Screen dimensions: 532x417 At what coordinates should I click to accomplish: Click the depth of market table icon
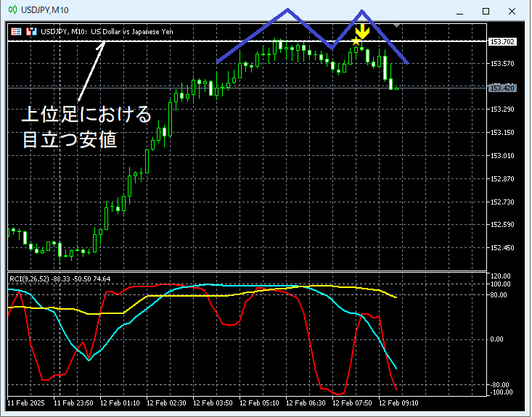(16, 31)
